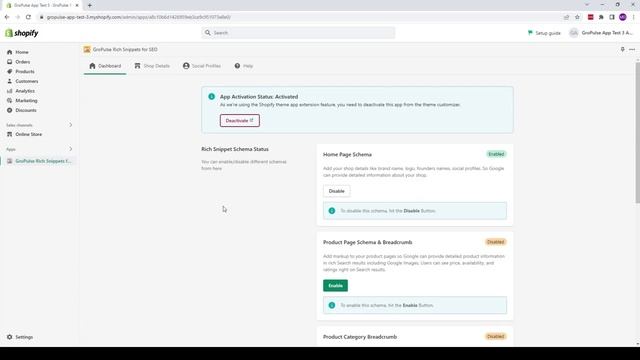This screenshot has width=640, height=360.
Task: Open Discounts in the sidebar
Action: 26,110
